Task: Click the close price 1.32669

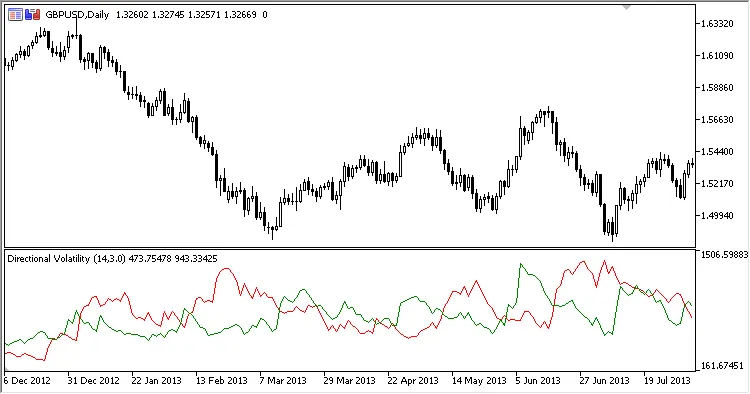Action: click(240, 15)
